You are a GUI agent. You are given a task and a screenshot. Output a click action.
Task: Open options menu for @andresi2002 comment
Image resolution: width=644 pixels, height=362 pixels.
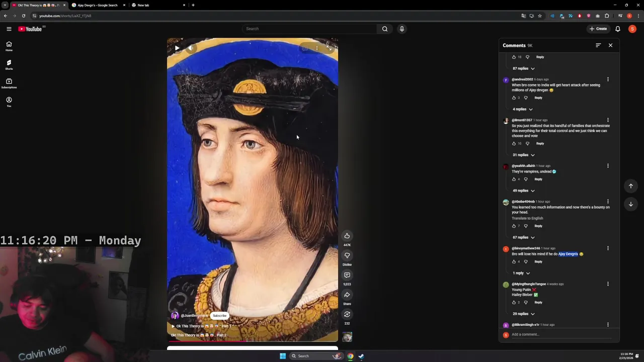click(608, 79)
